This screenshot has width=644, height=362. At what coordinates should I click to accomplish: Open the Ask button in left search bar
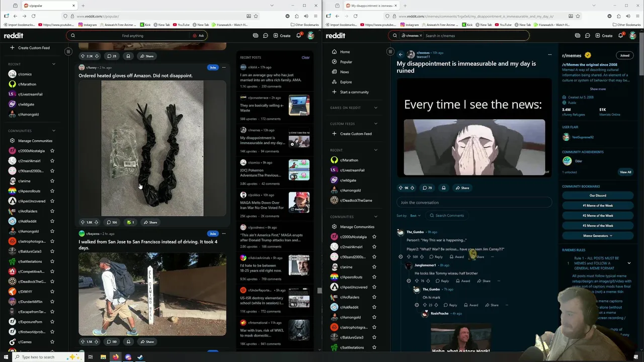tap(198, 36)
